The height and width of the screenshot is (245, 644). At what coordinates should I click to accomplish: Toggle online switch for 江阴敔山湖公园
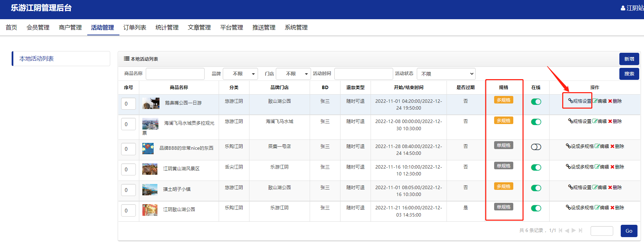[536, 208]
